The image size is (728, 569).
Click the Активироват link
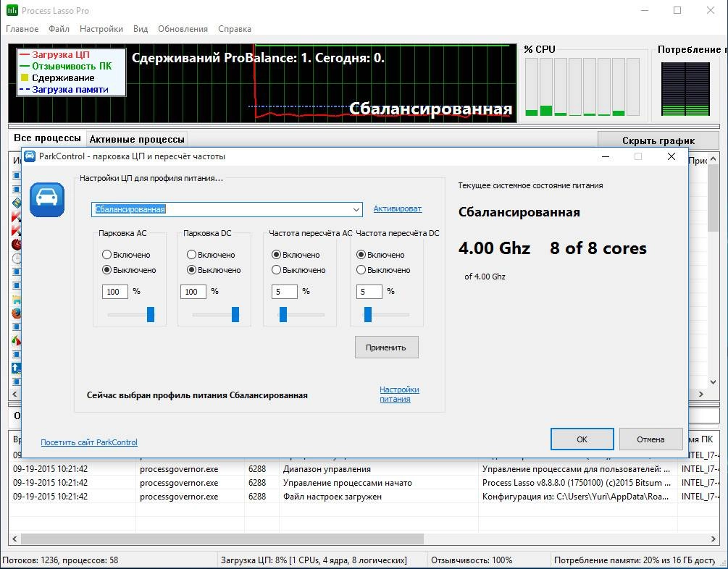(398, 208)
